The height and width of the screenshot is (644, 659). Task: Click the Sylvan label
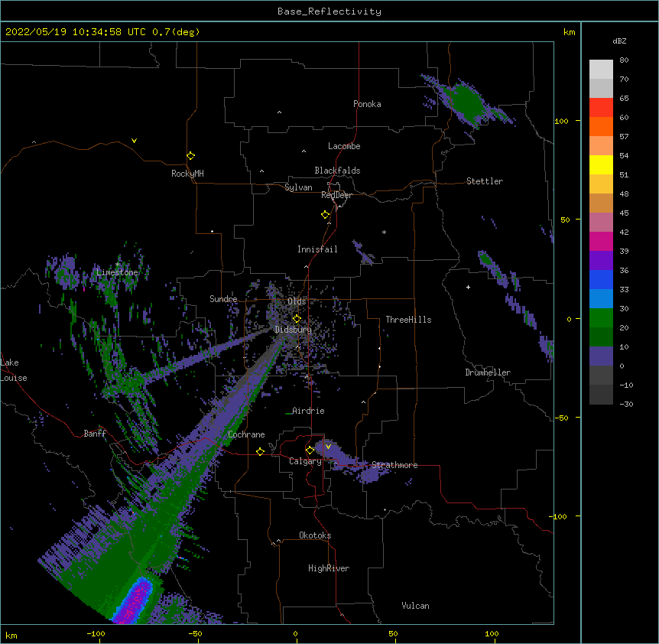[x=298, y=187]
